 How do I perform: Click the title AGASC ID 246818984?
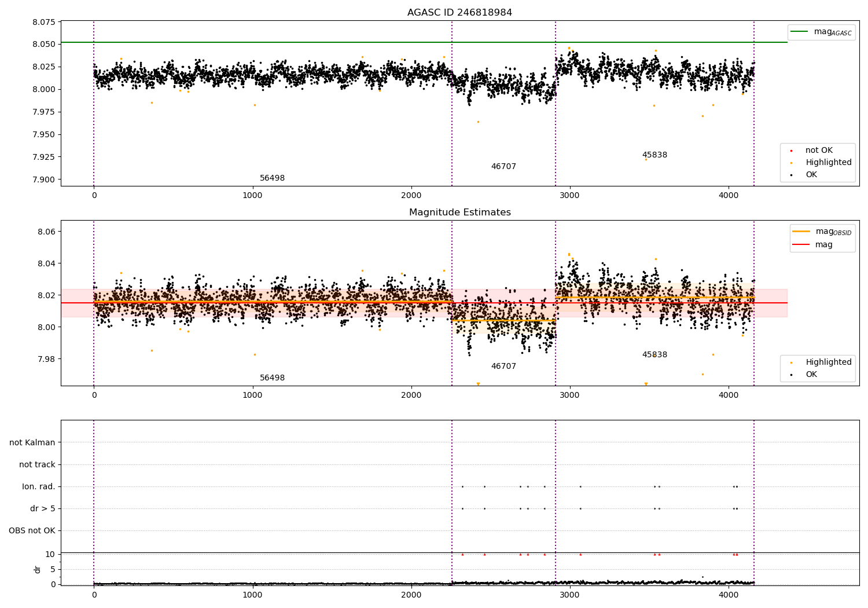(x=459, y=13)
